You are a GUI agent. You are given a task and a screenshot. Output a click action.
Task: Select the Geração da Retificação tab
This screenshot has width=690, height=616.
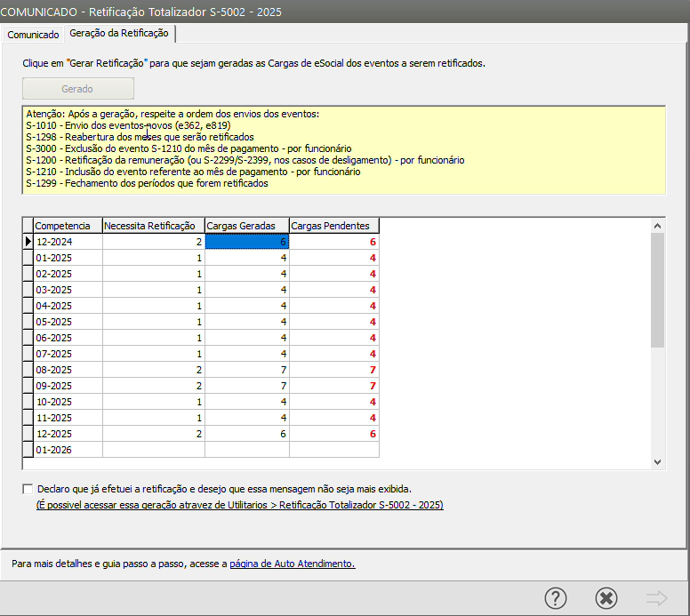click(x=119, y=33)
